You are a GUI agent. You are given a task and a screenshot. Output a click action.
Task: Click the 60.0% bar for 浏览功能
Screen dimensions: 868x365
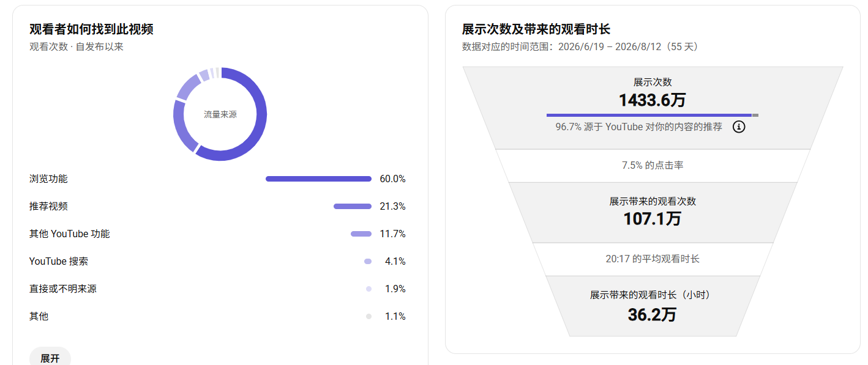click(x=318, y=179)
